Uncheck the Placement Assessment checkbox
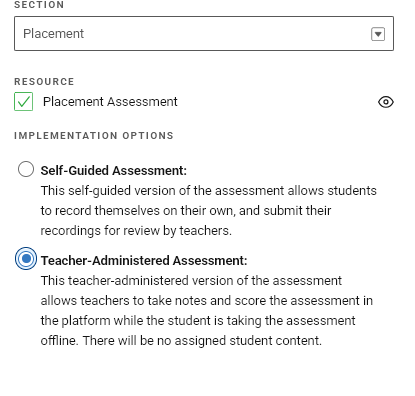 tap(23, 101)
